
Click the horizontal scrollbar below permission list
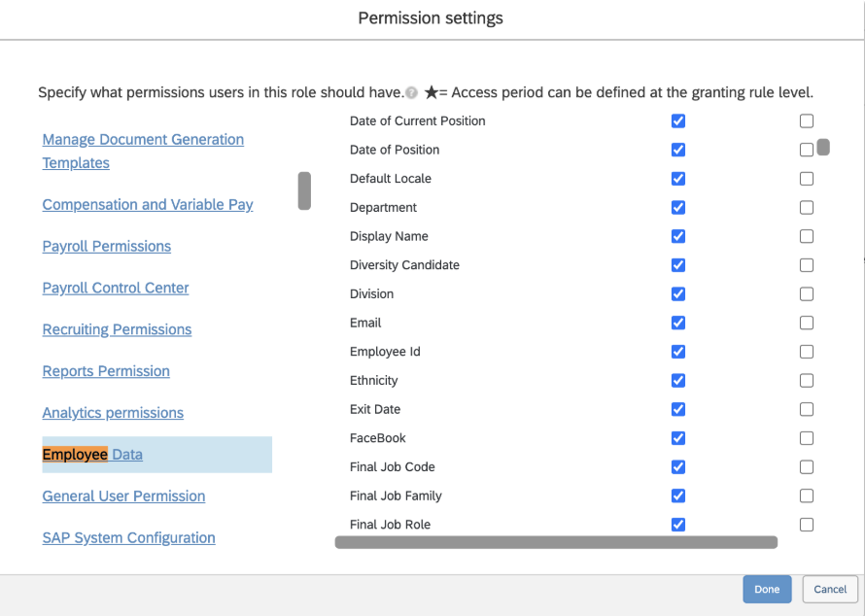coord(555,542)
